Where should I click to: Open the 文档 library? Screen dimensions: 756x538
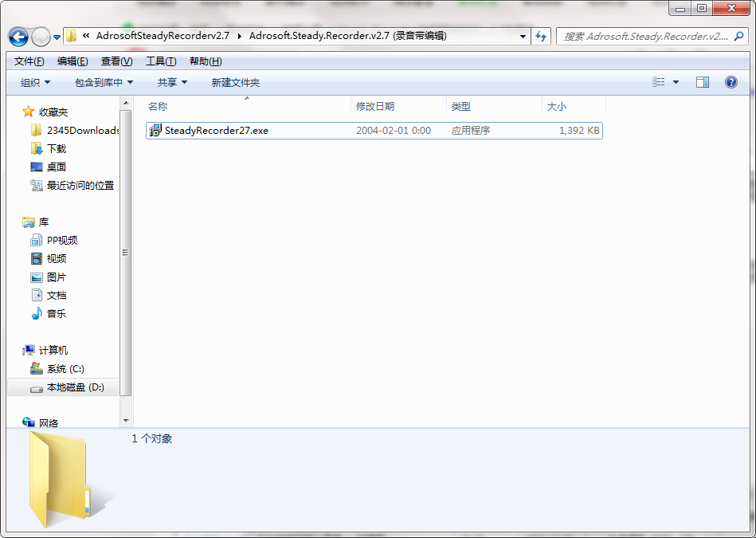pyautogui.click(x=57, y=295)
